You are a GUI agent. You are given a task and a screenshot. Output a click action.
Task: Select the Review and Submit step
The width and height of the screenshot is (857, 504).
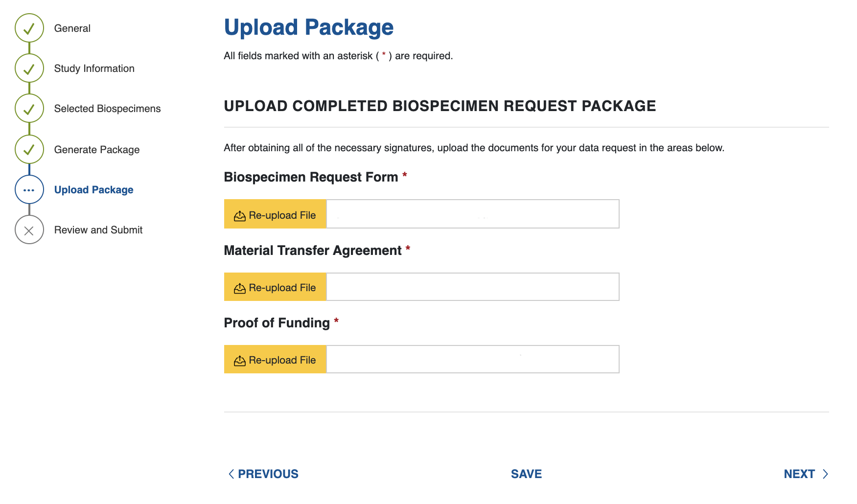(x=98, y=230)
